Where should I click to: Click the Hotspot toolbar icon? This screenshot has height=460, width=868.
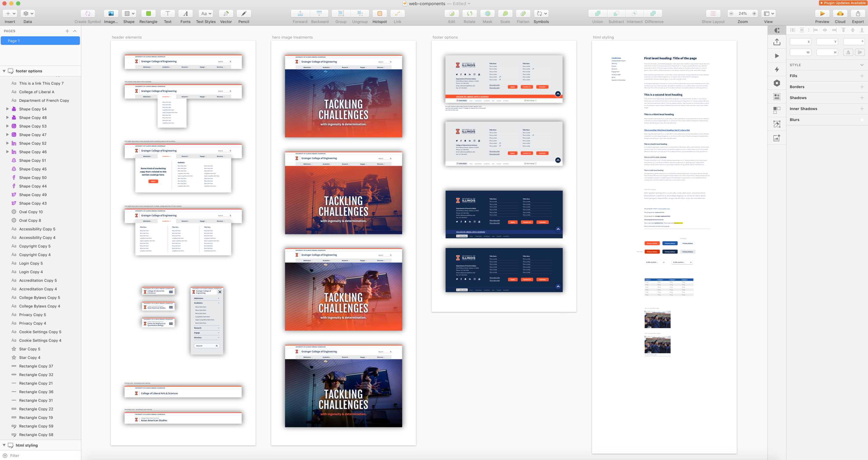tap(379, 14)
